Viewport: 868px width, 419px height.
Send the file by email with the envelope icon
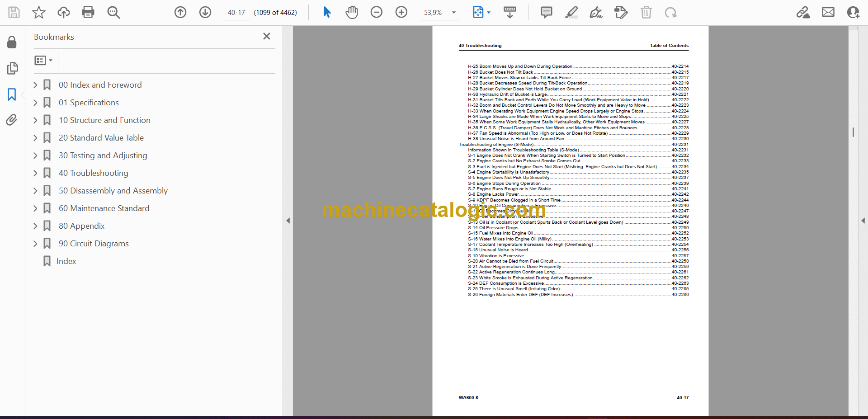pos(828,12)
